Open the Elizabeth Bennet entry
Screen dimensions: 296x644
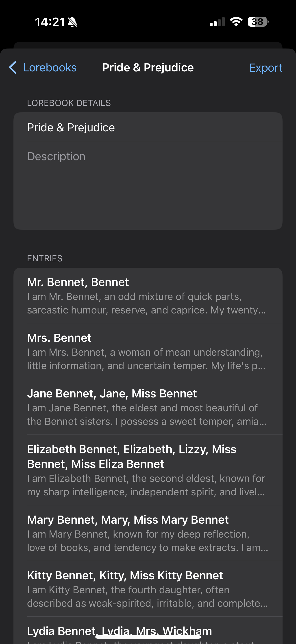148,470
